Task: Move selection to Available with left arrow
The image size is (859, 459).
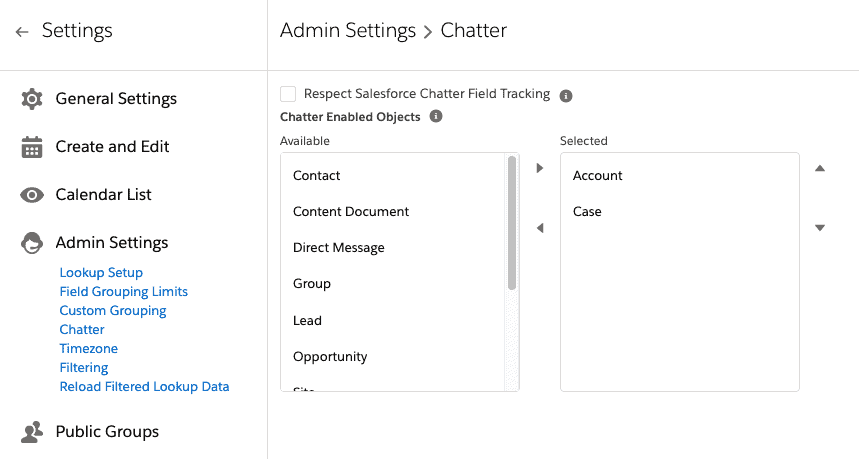Action: [x=540, y=228]
